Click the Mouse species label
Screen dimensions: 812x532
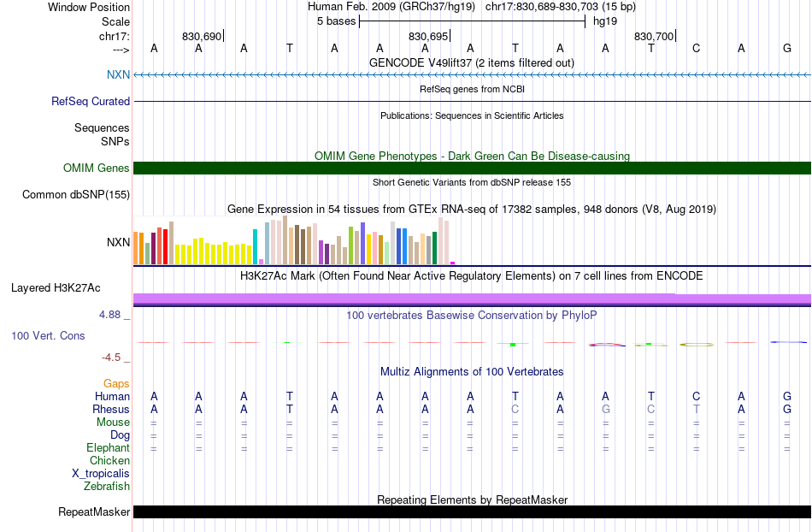[113, 422]
